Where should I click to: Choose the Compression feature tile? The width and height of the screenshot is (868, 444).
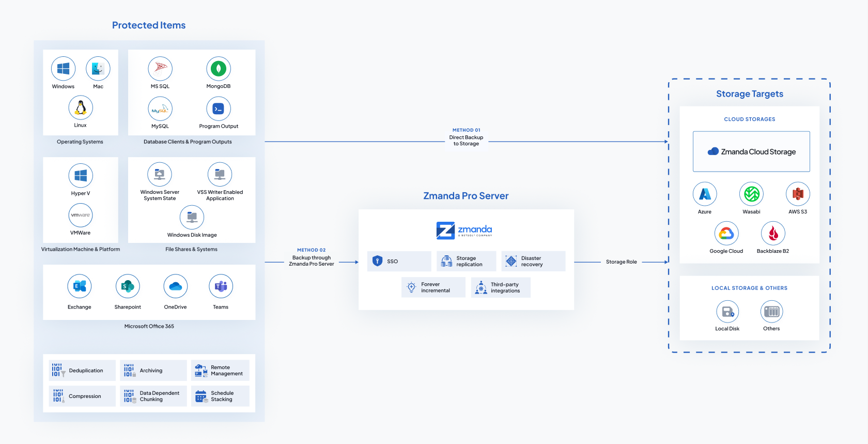pyautogui.click(x=83, y=396)
